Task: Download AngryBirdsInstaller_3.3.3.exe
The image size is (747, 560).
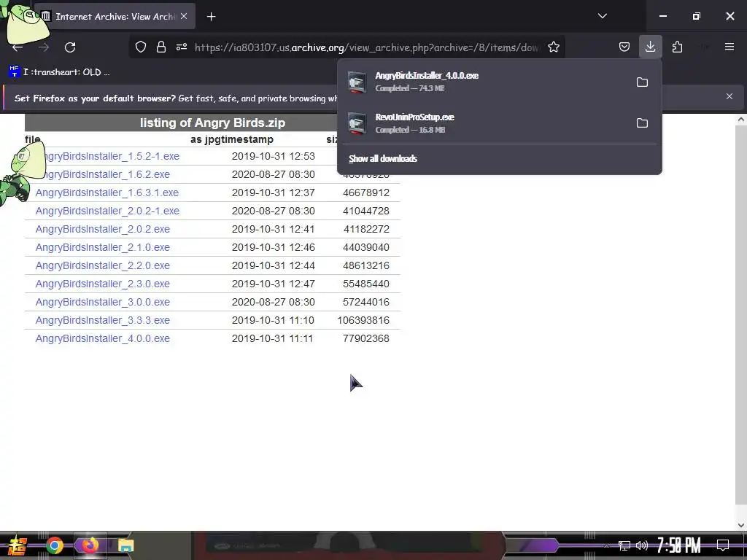Action: [x=102, y=320]
